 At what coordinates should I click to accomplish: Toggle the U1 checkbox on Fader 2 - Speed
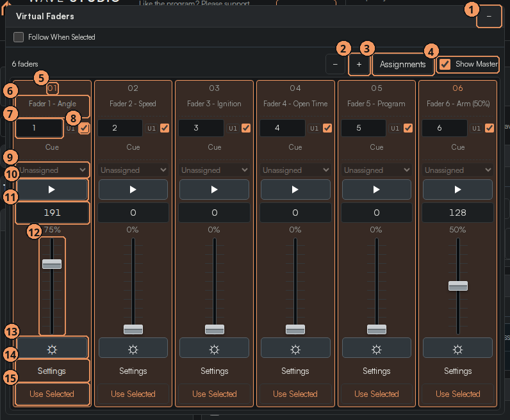(x=165, y=128)
